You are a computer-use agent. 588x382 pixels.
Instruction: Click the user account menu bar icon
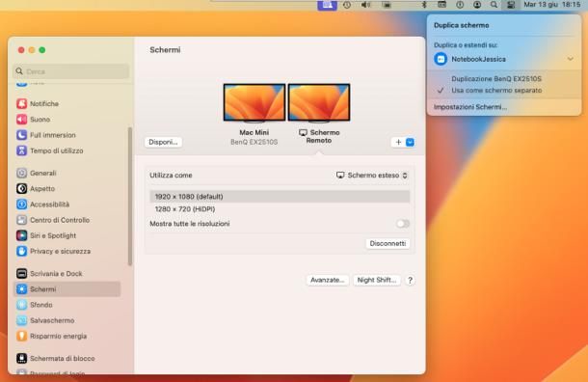477,5
